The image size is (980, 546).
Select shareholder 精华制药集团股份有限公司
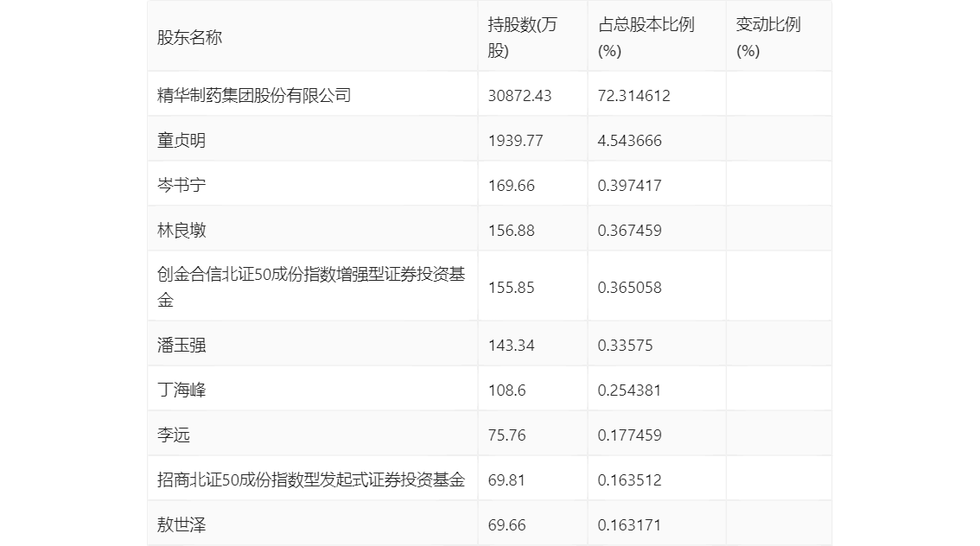254,96
